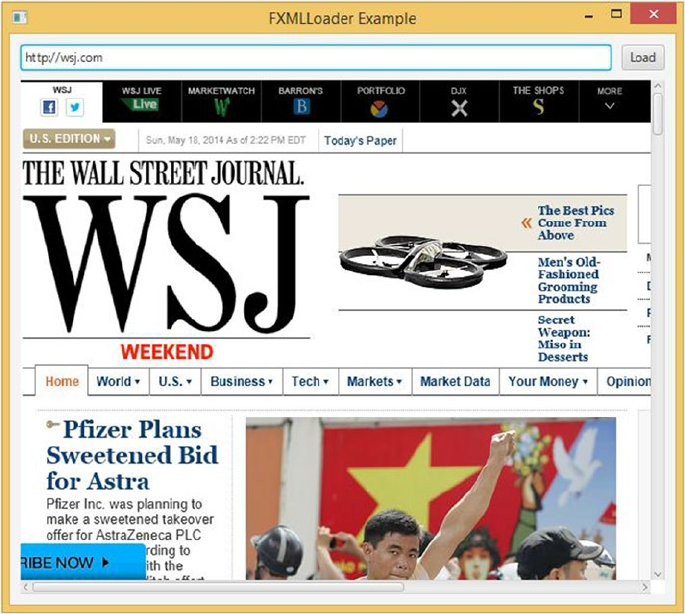This screenshot has height=614, width=685.
Task: Maximize the FXMLLoader Example window
Action: (x=616, y=14)
